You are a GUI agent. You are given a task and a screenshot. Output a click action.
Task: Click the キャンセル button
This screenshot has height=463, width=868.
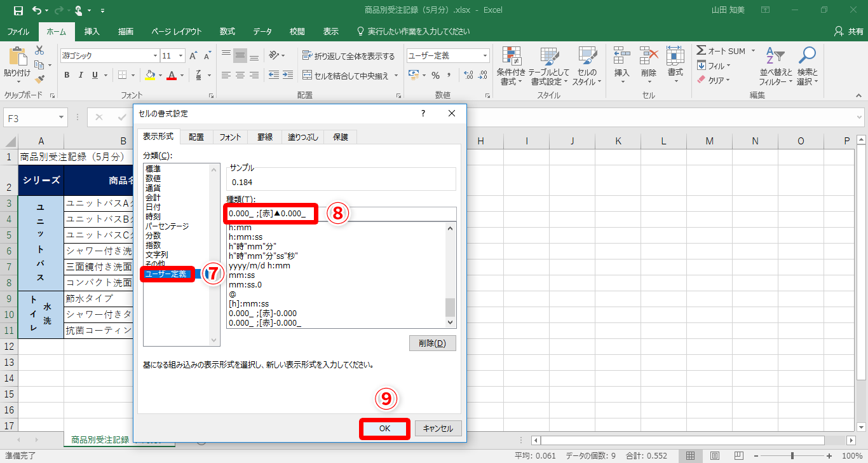tap(438, 429)
